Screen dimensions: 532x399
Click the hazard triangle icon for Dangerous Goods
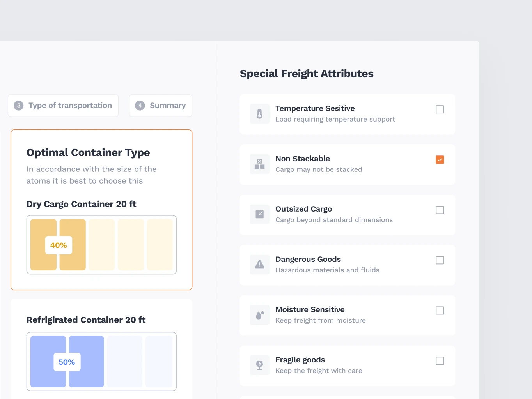tap(259, 264)
